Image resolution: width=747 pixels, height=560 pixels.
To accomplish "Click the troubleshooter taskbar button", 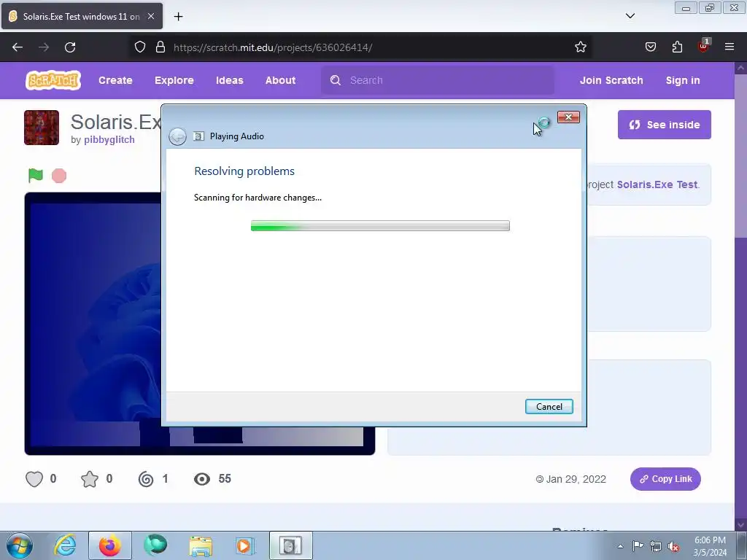I will tap(290, 545).
